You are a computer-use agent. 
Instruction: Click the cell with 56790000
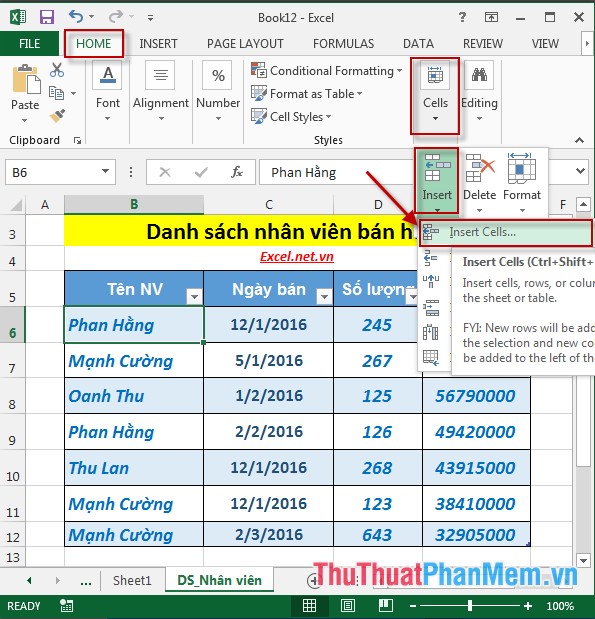pos(476,396)
